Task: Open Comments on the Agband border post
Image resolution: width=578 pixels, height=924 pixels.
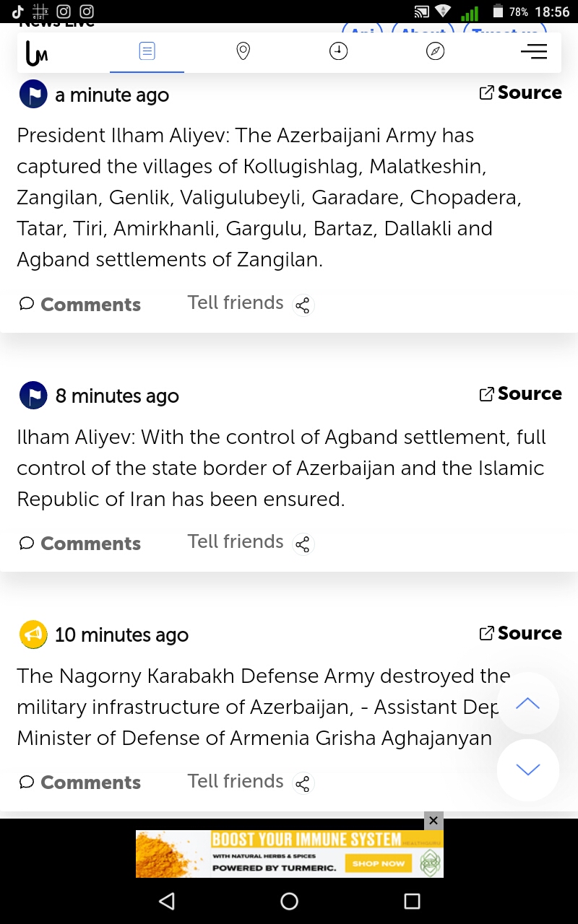Action: point(80,544)
